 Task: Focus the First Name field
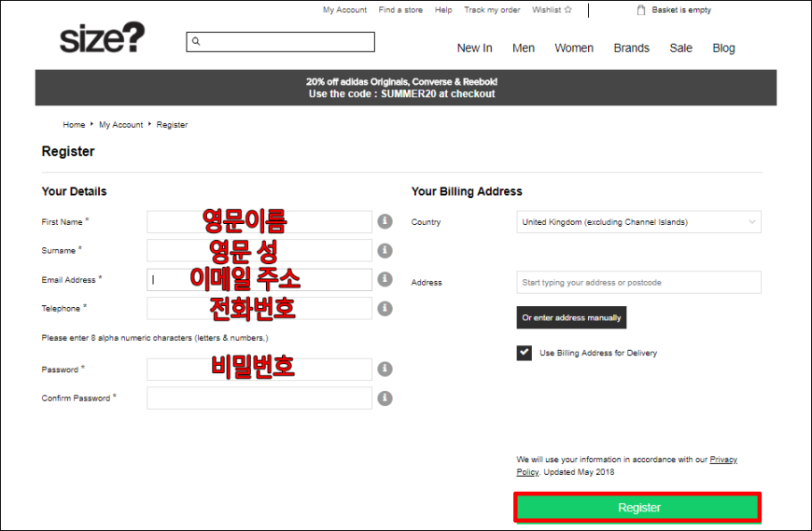pos(259,221)
